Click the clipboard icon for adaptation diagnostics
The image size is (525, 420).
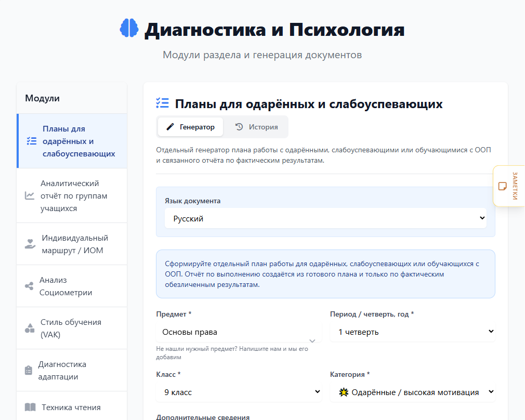point(29,370)
